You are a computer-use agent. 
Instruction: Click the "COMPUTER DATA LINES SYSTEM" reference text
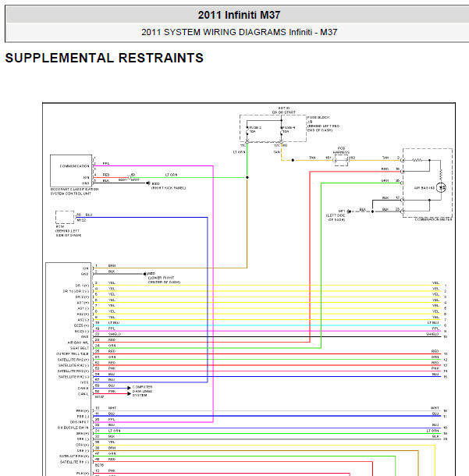click(x=142, y=391)
